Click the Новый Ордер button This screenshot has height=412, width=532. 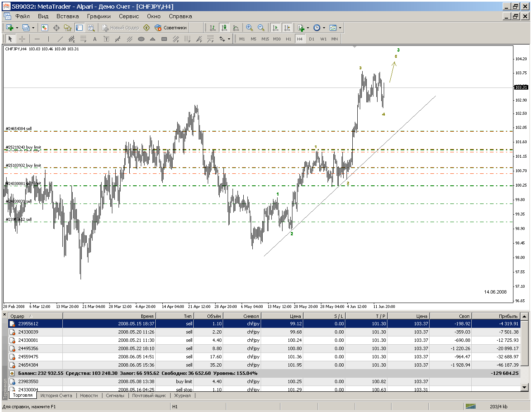click(121, 28)
